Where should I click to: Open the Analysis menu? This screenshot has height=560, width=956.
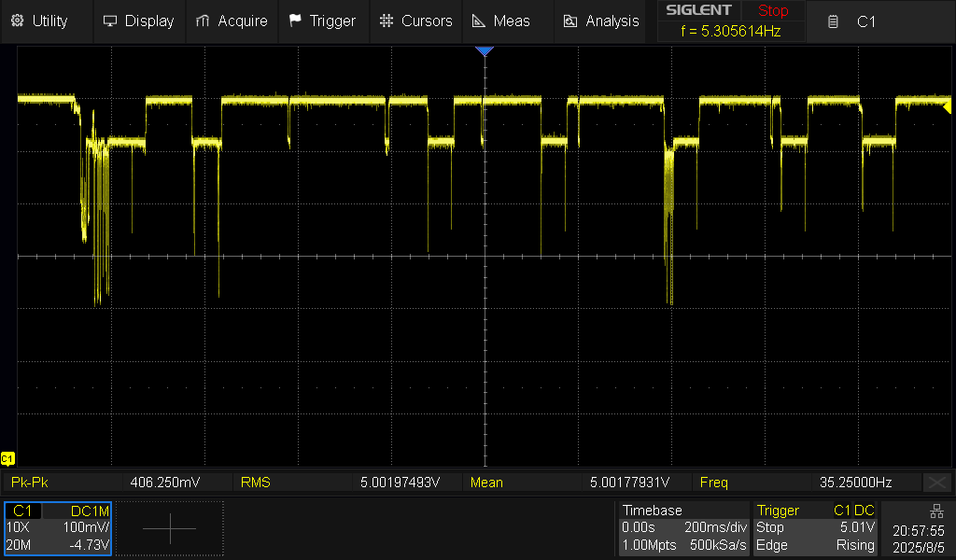click(601, 21)
